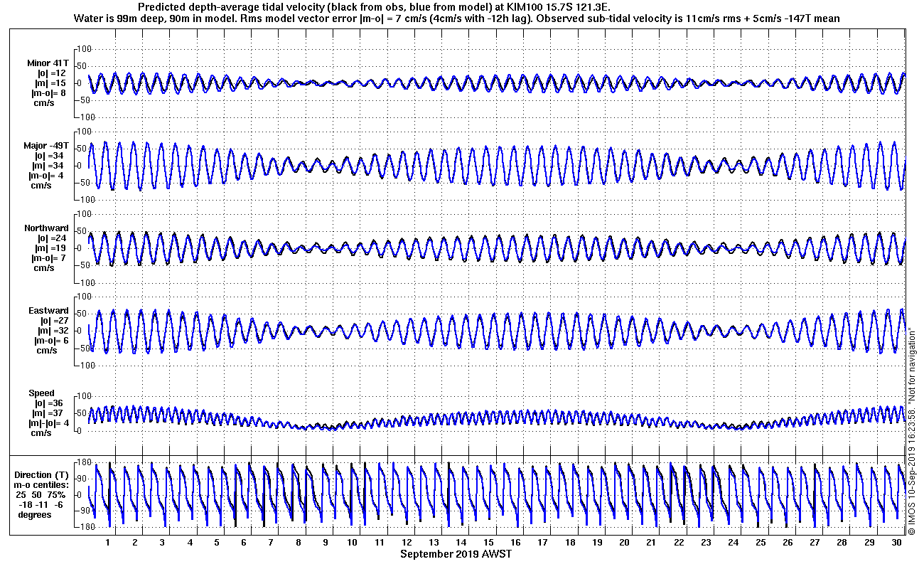The image size is (924, 569).
Task: Select day '30' on the date axis
Action: [896, 543]
